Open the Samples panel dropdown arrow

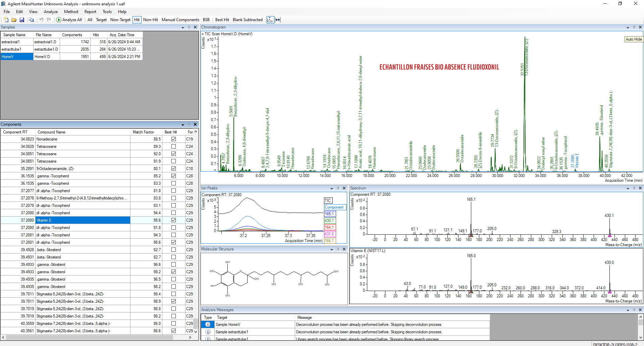(x=183, y=27)
